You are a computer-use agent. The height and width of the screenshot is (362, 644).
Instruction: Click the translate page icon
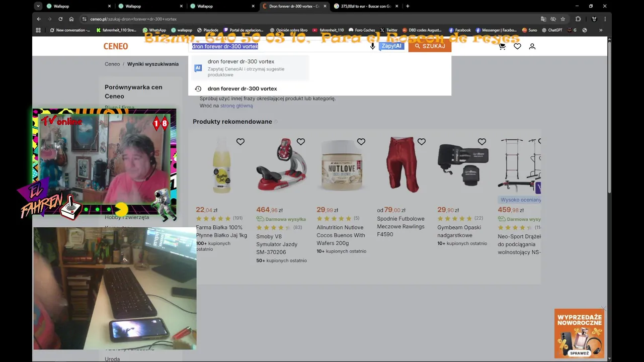543,19
